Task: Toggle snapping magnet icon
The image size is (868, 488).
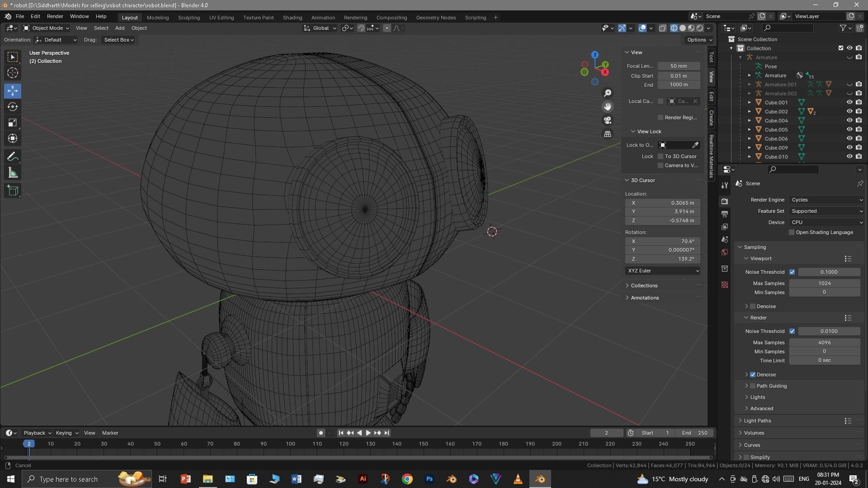Action: (x=361, y=28)
